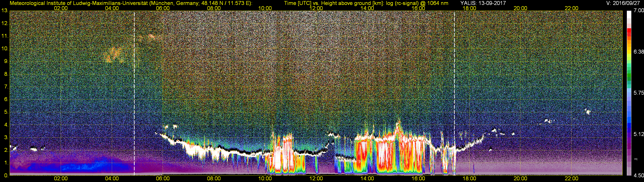
Task: Click the 10 km height axis label
Action: [5, 49]
